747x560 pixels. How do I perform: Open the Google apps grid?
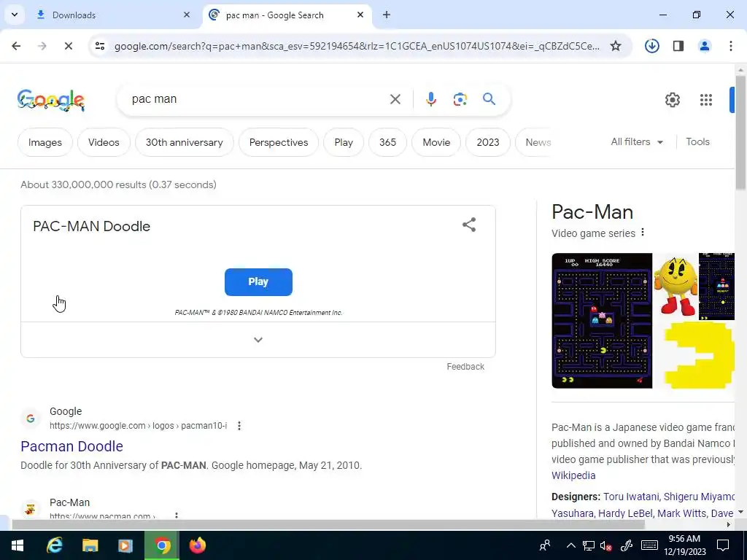(705, 99)
